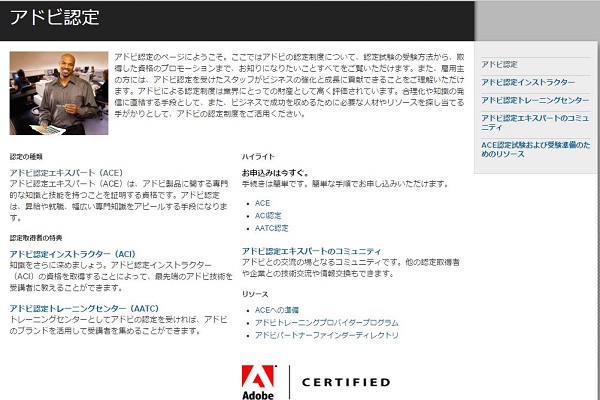Click the CERTIFIED badge text beside the logo
The height and width of the screenshot is (400, 600).
[x=346, y=382]
